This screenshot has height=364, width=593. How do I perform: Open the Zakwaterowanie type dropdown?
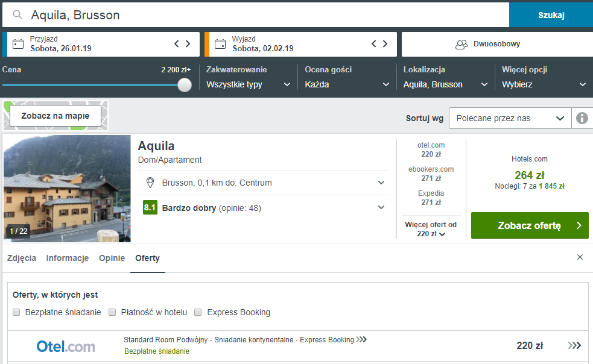coord(249,84)
